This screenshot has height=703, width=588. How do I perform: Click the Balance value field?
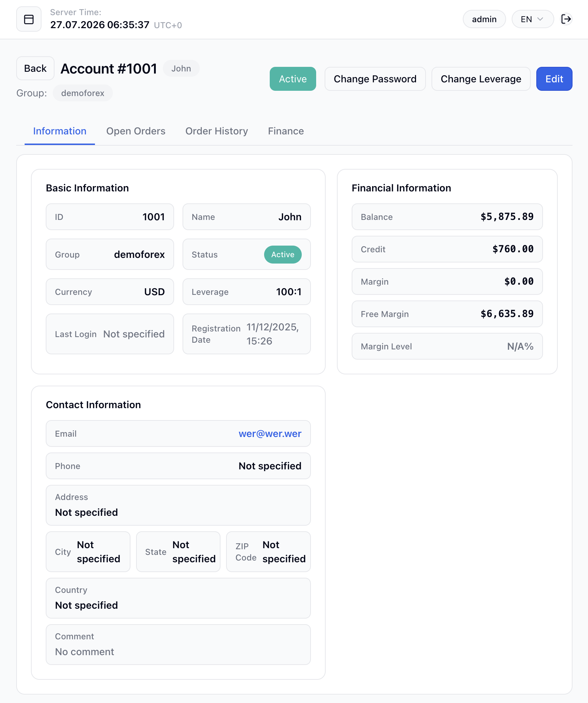(447, 217)
